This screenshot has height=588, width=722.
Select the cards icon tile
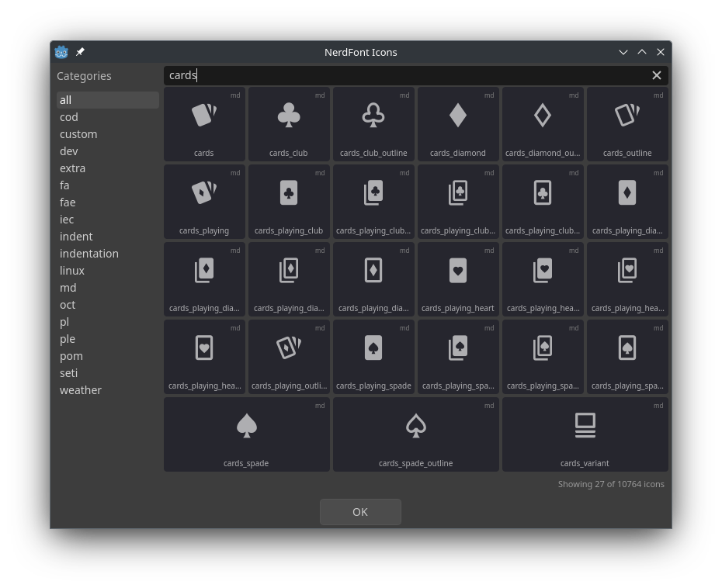click(x=204, y=124)
